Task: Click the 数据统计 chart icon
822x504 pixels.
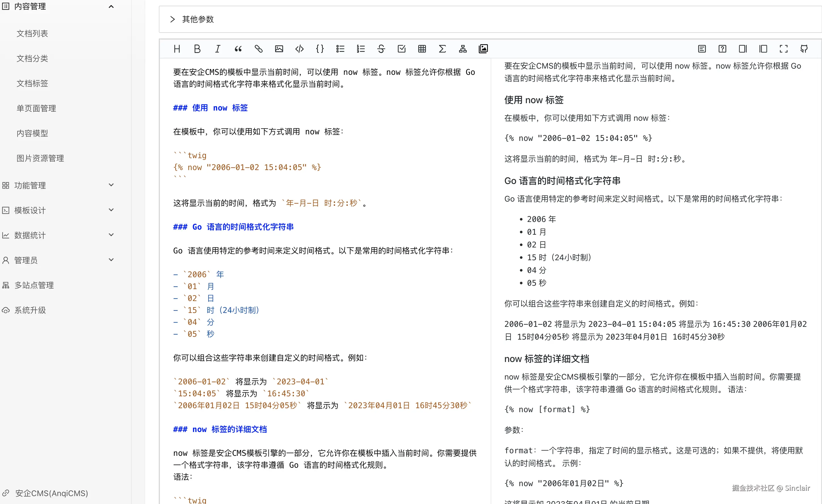Action: point(6,235)
